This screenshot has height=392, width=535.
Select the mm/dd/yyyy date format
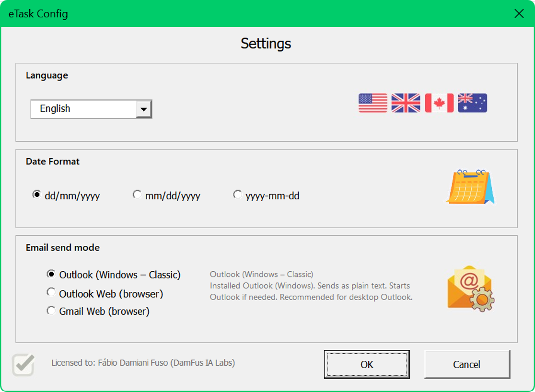(138, 194)
